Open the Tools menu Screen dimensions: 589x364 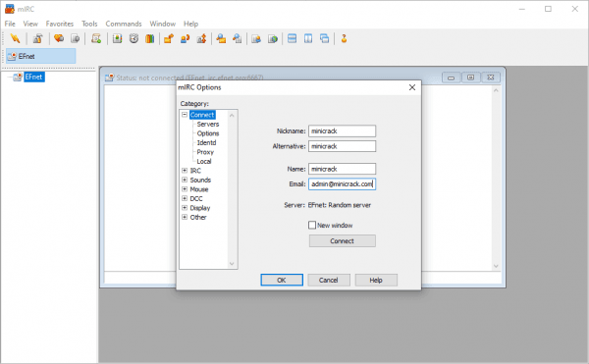(x=89, y=24)
